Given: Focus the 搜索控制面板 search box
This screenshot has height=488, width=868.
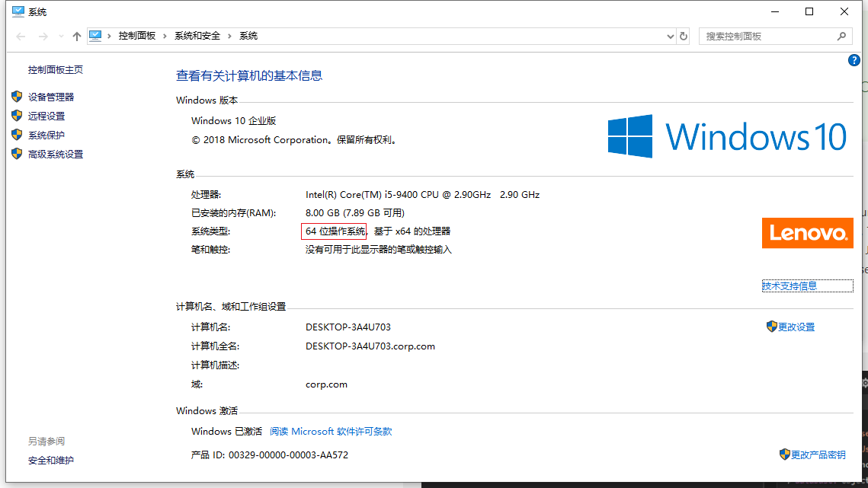Looking at the screenshot, I should point(775,36).
